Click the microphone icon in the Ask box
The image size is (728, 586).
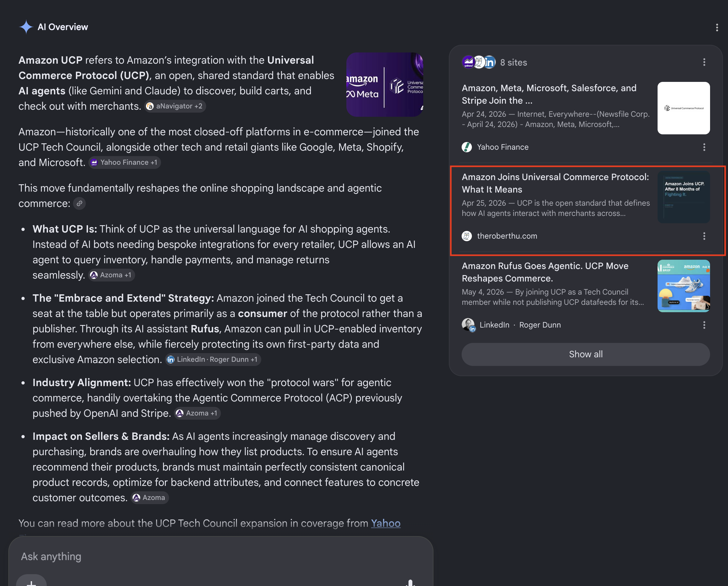410,582
